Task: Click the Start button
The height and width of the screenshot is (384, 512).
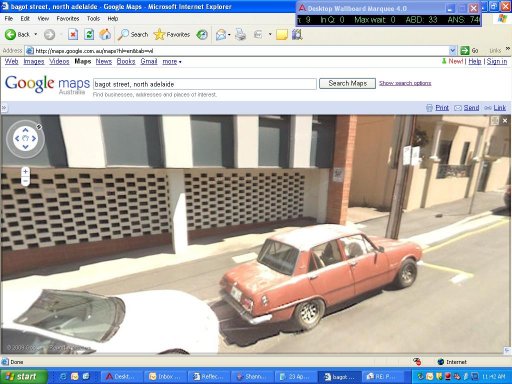Action: pos(23,377)
